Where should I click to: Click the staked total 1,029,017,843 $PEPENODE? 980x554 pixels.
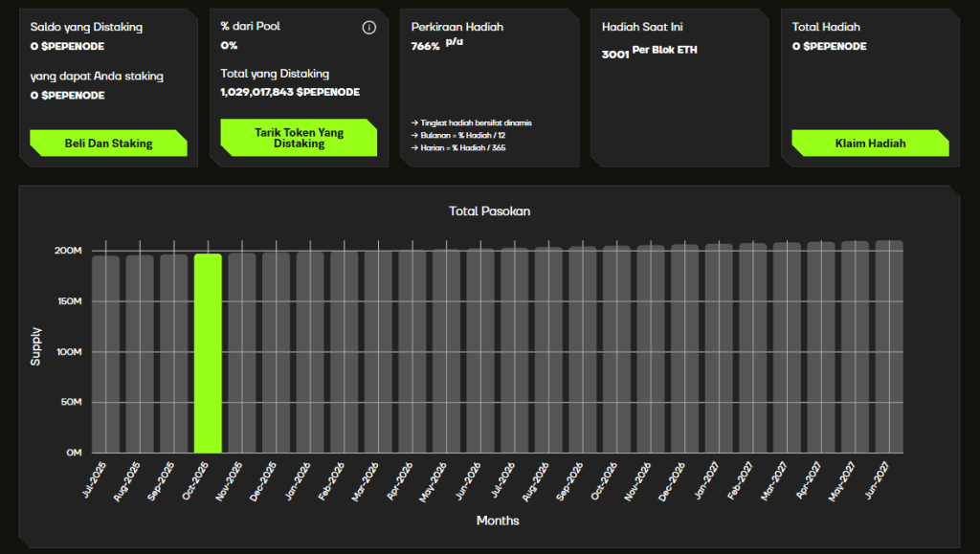click(290, 92)
